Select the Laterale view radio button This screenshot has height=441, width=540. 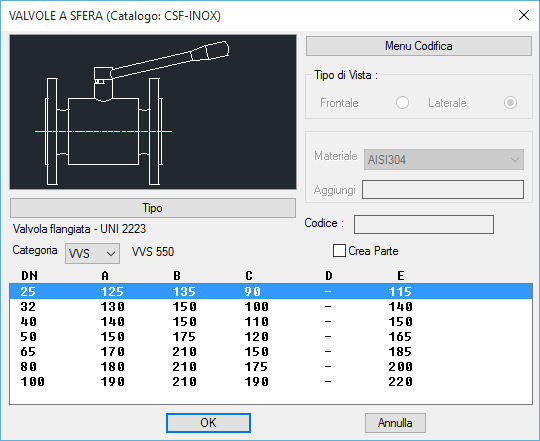coord(510,103)
